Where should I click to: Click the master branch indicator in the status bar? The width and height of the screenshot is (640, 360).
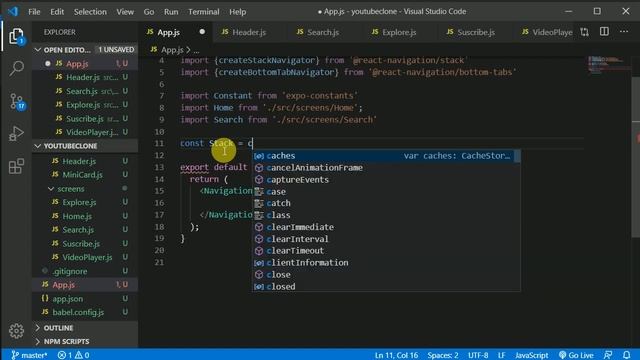point(29,355)
